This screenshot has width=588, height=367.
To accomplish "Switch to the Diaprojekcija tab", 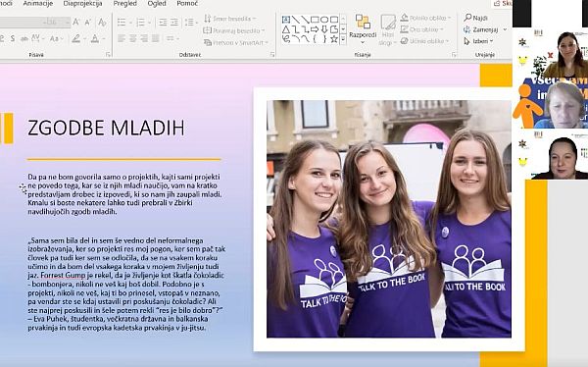I will click(82, 3).
